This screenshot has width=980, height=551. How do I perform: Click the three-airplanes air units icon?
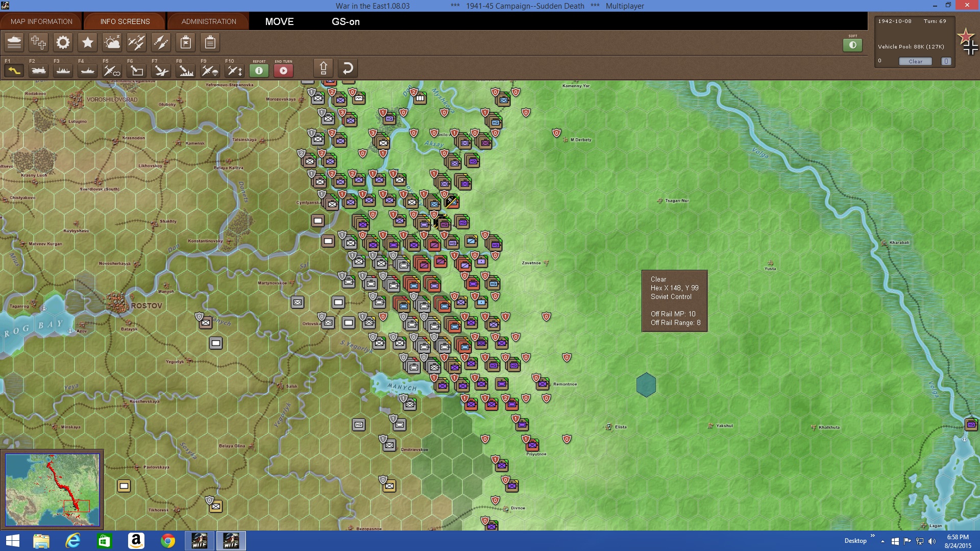(x=137, y=42)
